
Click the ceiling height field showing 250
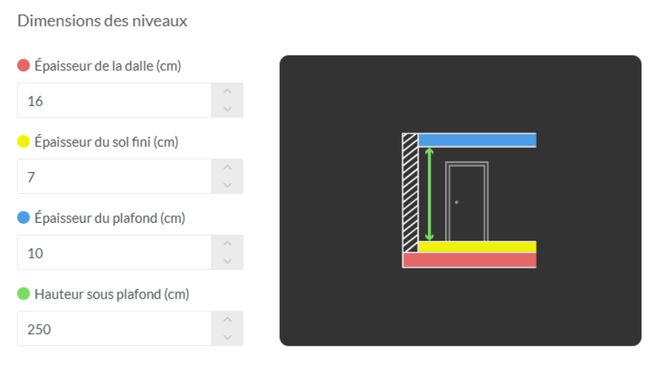(x=114, y=328)
